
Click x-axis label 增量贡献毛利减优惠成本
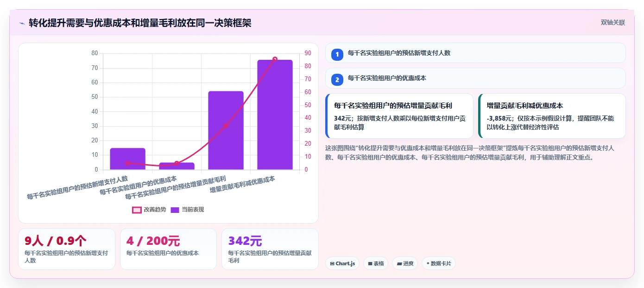242,185
